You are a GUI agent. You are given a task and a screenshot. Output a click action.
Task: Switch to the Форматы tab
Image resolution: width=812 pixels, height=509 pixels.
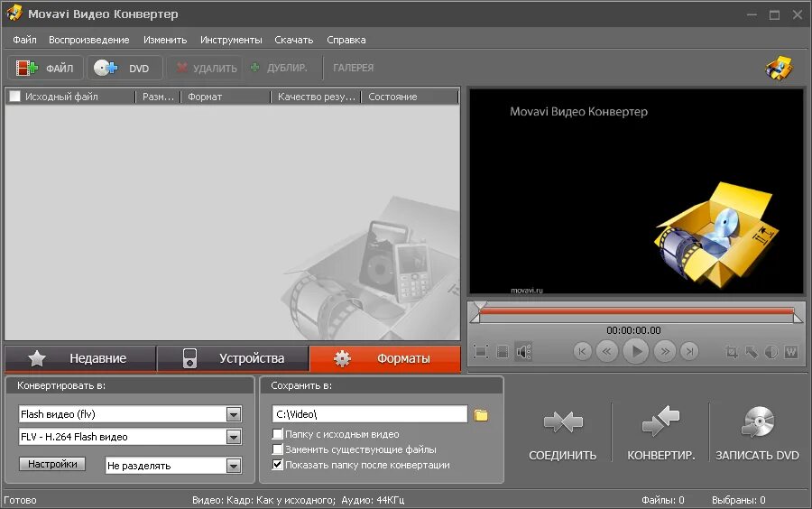pos(384,358)
